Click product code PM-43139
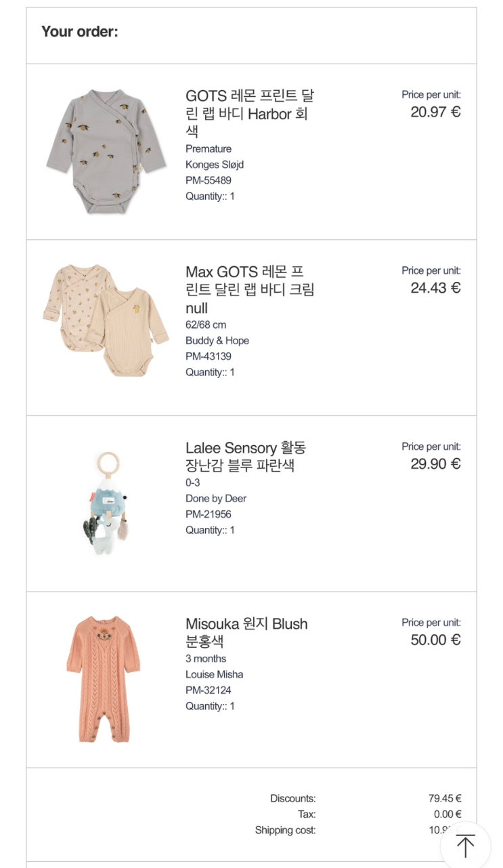This screenshot has width=503, height=868. pyautogui.click(x=209, y=356)
